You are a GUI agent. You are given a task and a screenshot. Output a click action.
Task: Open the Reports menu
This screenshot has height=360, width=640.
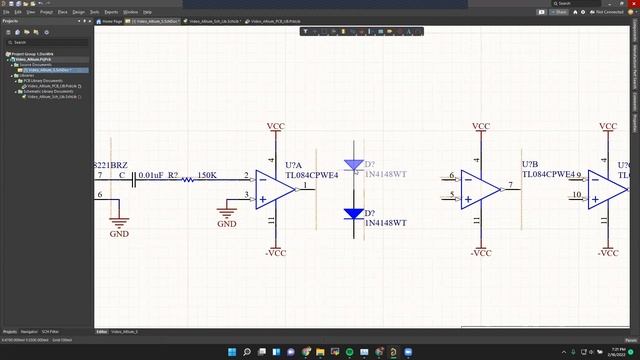pos(111,12)
